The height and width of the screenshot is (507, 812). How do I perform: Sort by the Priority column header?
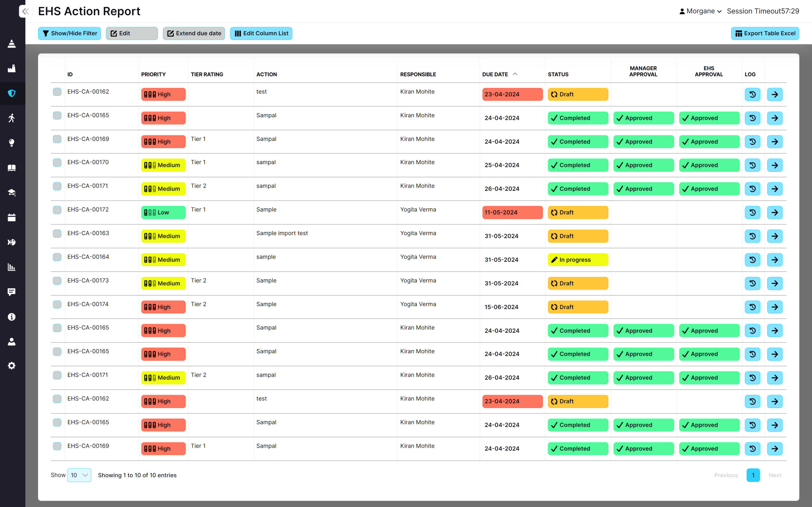tap(153, 74)
